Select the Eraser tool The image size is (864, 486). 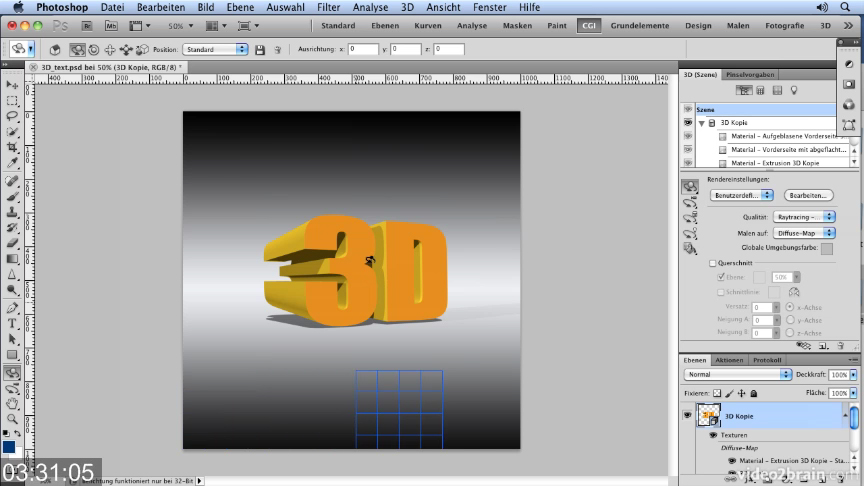12,243
